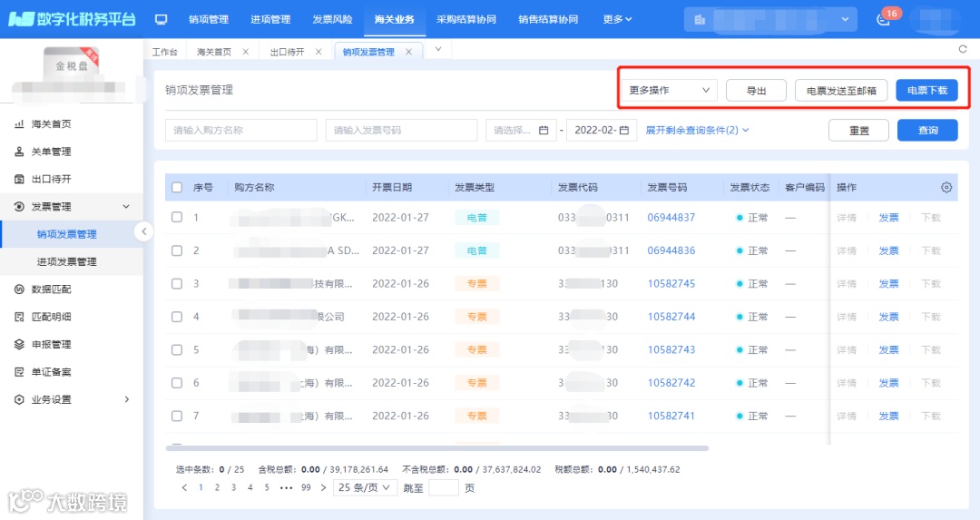Open the 采购结算协同 top menu
This screenshot has width=980, height=520.
tap(466, 19)
